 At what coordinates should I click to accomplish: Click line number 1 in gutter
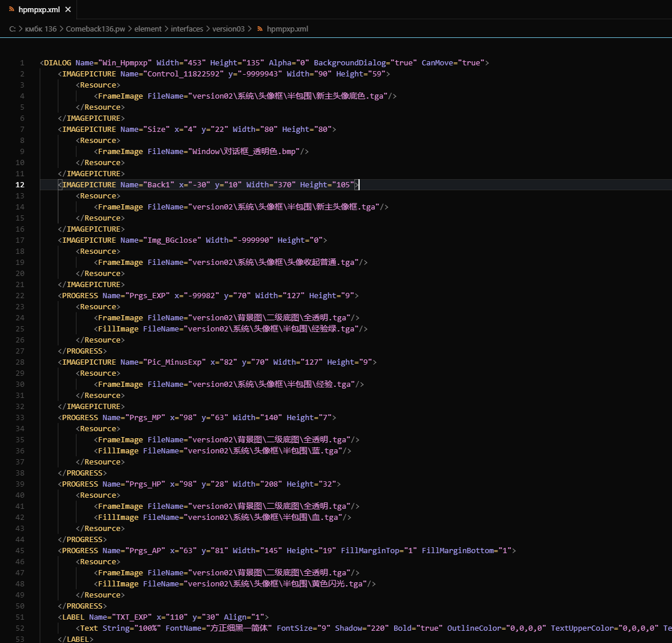pyautogui.click(x=22, y=63)
